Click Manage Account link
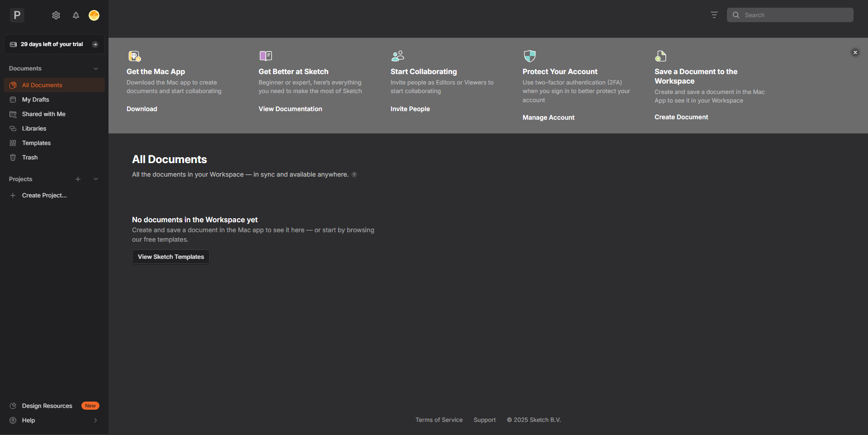The height and width of the screenshot is (435, 868). click(x=548, y=117)
